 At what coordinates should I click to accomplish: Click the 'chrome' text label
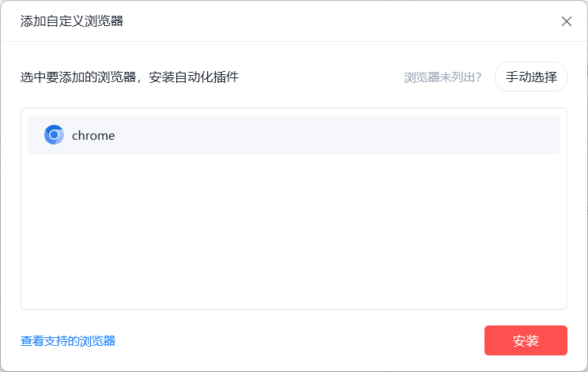click(x=93, y=135)
